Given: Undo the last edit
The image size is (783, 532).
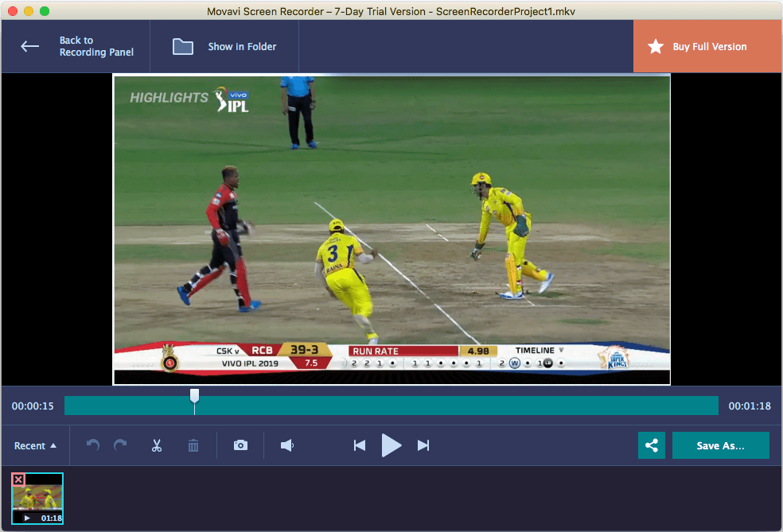Looking at the screenshot, I should pyautogui.click(x=93, y=445).
